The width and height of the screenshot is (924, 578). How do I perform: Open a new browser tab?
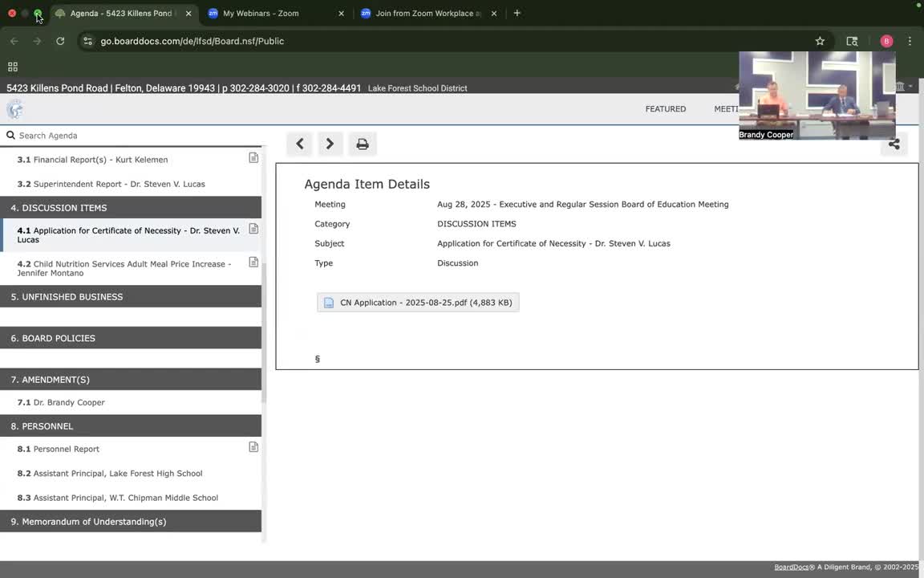point(517,14)
